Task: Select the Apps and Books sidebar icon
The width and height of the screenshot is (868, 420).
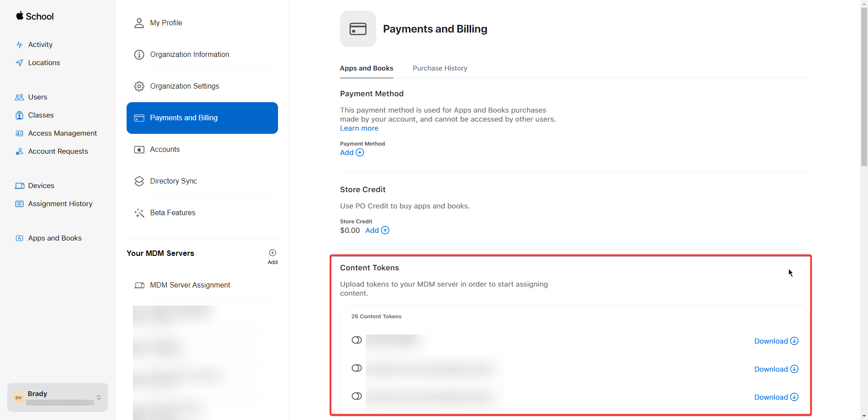Action: (x=19, y=238)
